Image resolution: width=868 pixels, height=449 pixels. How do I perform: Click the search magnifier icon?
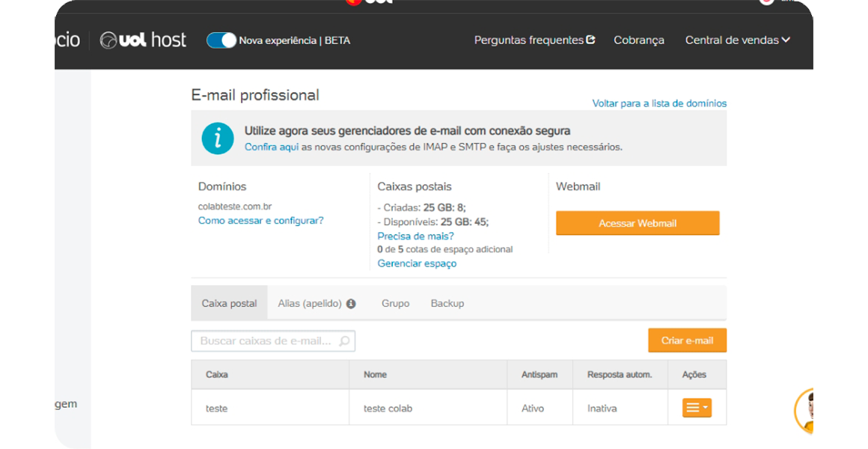[344, 341]
